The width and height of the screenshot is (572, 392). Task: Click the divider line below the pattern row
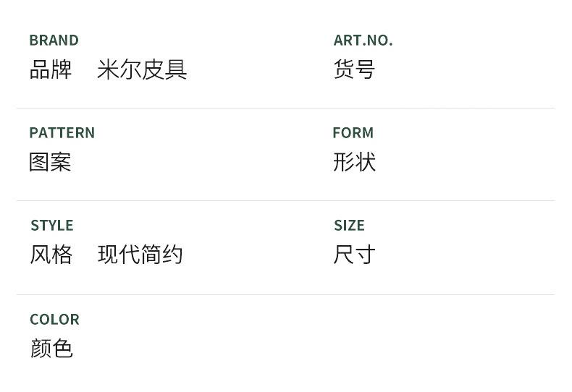coord(285,201)
